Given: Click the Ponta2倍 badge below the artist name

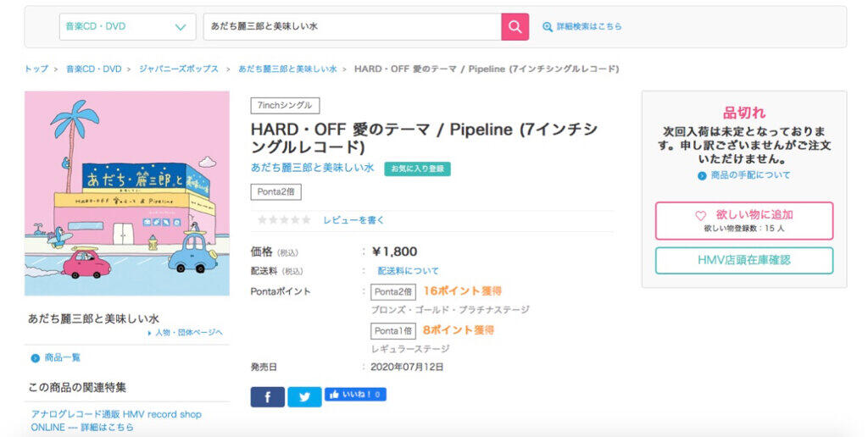Looking at the screenshot, I should click(275, 192).
